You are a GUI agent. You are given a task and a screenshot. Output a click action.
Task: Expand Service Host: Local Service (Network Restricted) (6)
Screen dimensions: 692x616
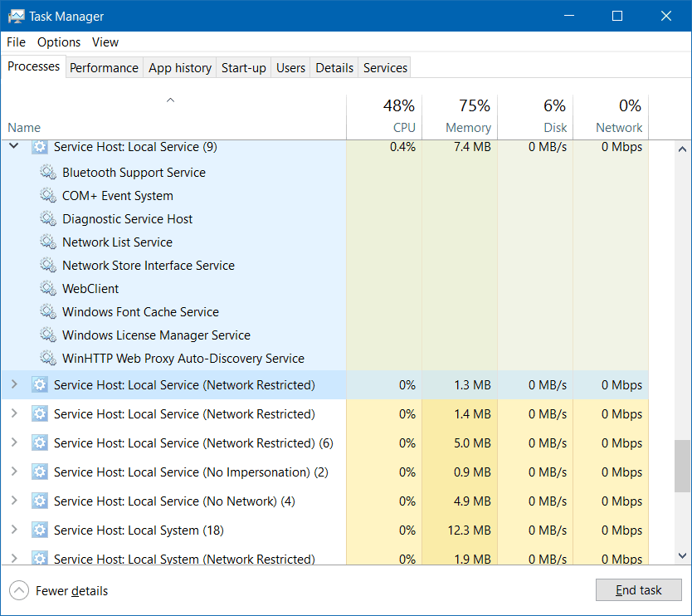pyautogui.click(x=14, y=443)
